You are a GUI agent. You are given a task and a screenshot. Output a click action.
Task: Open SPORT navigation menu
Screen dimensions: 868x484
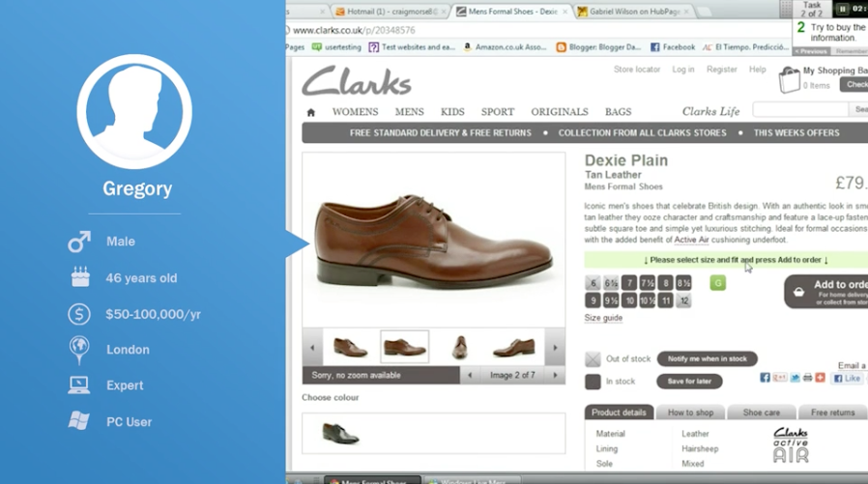click(x=498, y=112)
